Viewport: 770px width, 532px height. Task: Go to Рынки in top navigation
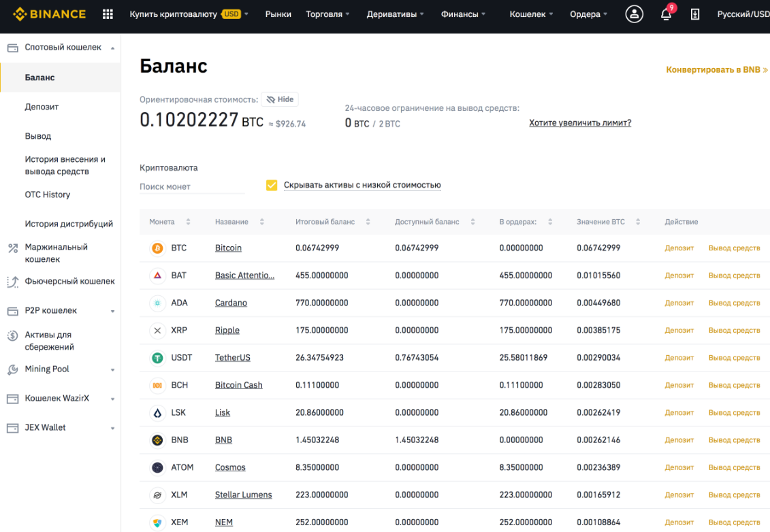point(278,14)
